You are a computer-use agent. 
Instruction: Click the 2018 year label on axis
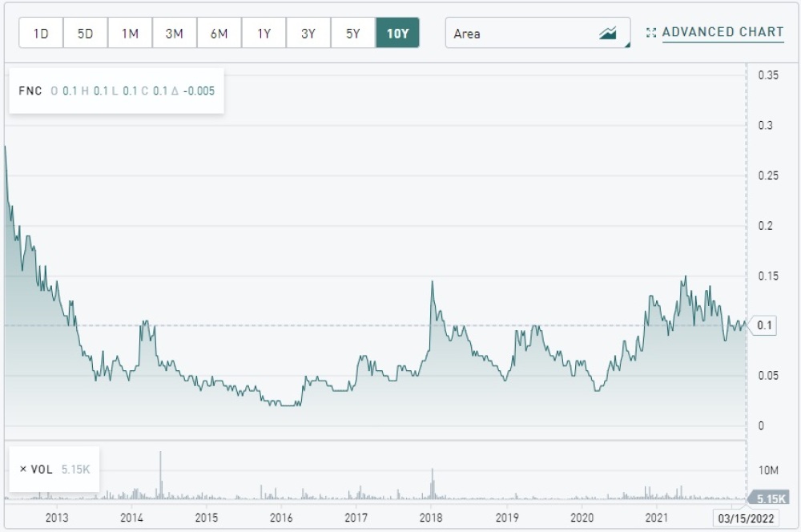431,518
